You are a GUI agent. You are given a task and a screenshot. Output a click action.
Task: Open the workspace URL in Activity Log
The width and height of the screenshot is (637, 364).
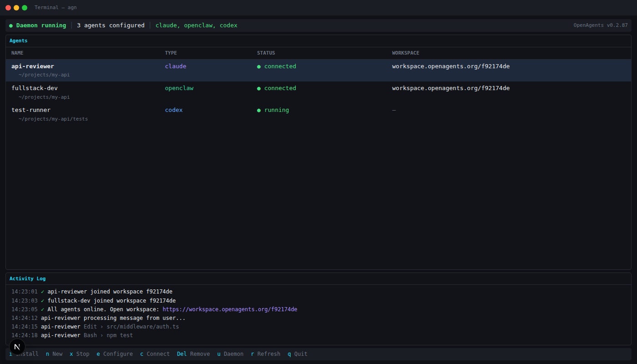click(x=230, y=309)
